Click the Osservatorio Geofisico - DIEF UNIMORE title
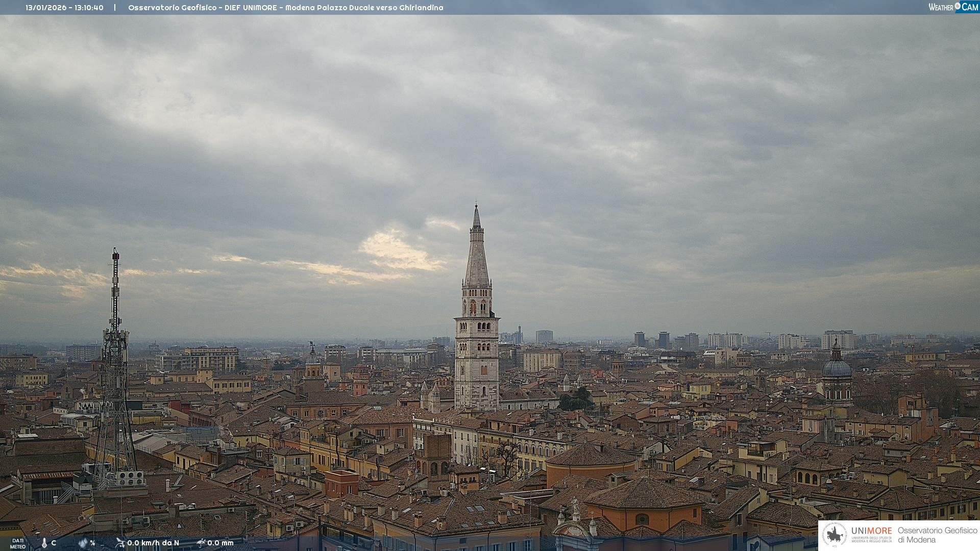The width and height of the screenshot is (980, 551). [x=202, y=8]
